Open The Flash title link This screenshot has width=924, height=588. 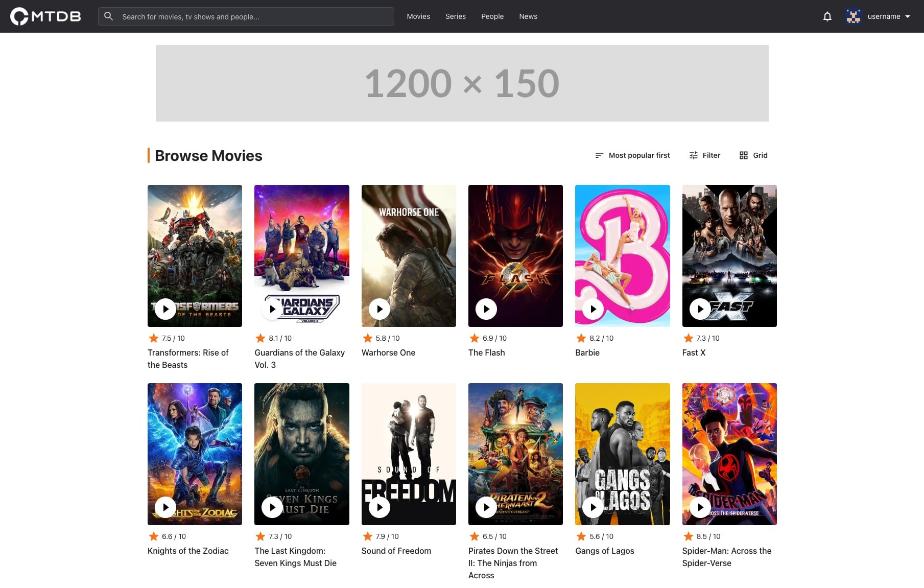[x=486, y=352]
